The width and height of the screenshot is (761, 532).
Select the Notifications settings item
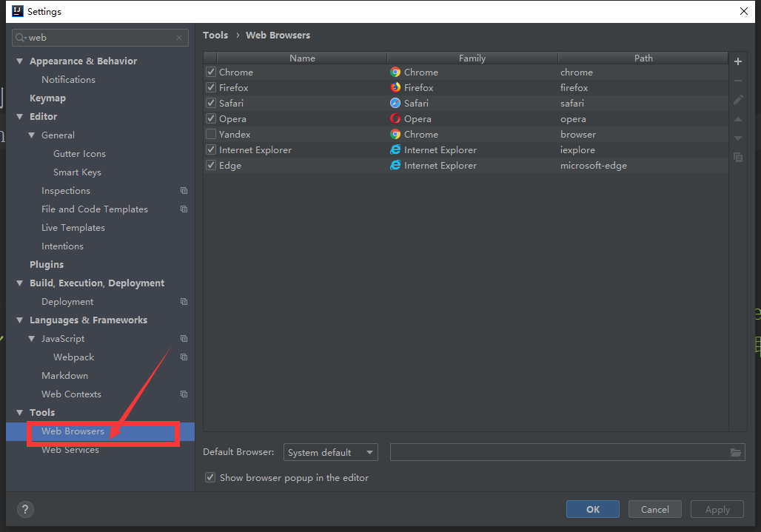68,79
